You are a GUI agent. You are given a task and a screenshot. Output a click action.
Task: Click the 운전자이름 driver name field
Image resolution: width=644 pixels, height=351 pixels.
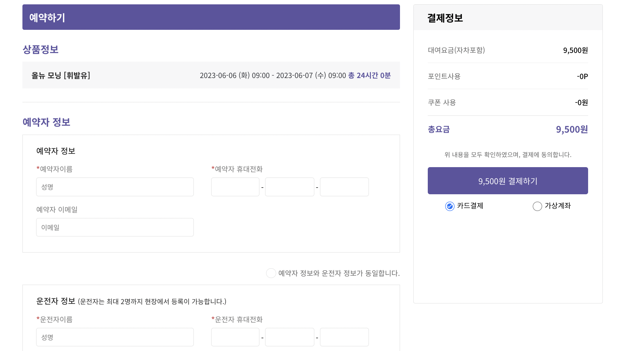114,337
